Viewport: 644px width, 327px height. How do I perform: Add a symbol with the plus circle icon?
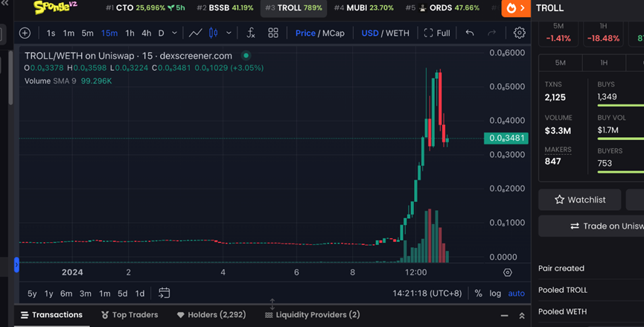tap(25, 33)
